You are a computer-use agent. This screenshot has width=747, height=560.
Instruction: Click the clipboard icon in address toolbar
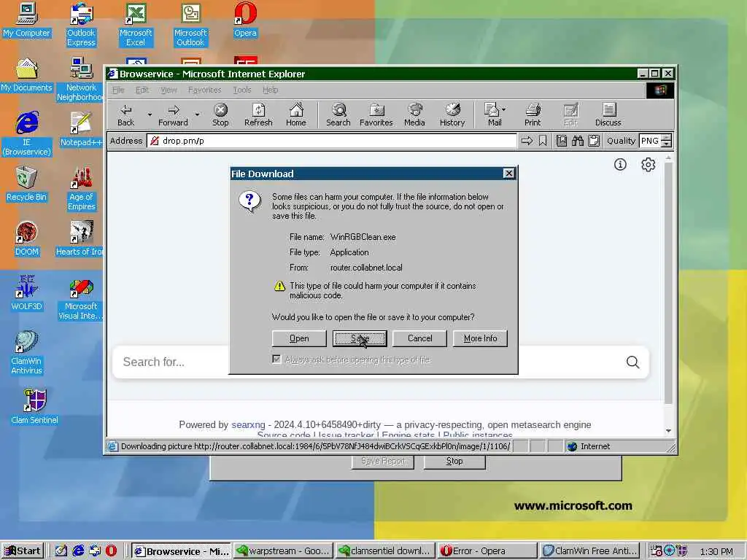tap(594, 141)
